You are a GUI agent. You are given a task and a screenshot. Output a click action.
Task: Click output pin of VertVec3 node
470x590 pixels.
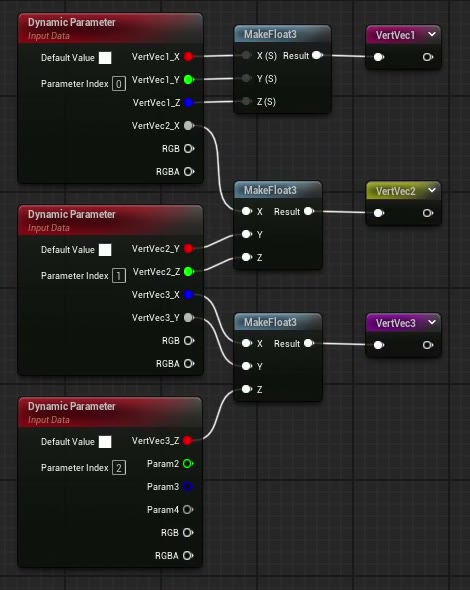point(428,345)
